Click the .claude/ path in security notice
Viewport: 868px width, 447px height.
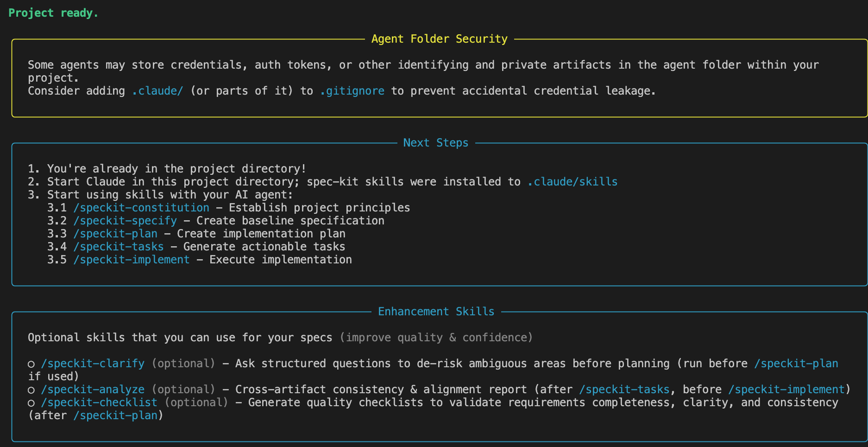pyautogui.click(x=157, y=91)
